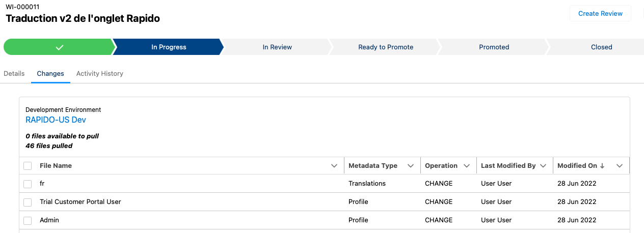Click the fr file name cell
The height and width of the screenshot is (233, 644).
(42, 184)
